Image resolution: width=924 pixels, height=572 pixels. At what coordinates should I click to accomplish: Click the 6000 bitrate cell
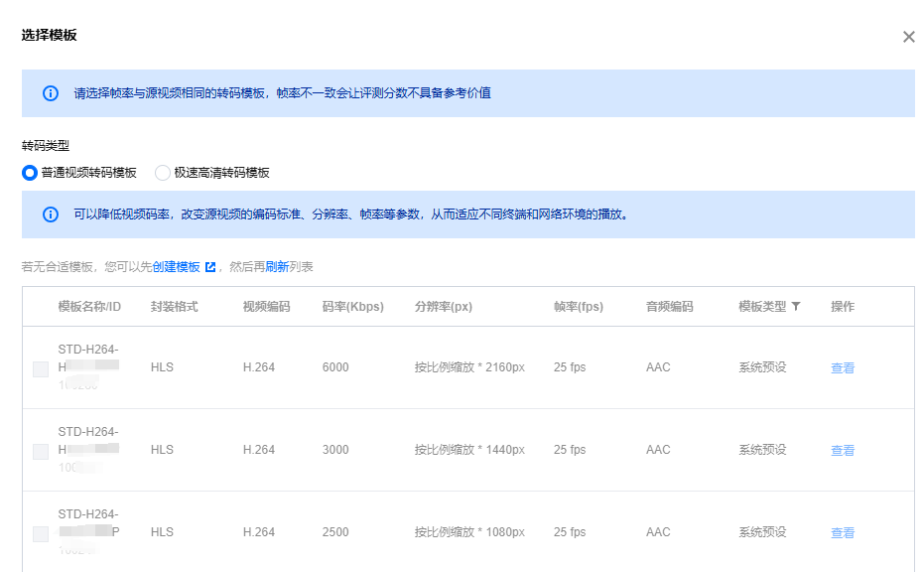(335, 367)
